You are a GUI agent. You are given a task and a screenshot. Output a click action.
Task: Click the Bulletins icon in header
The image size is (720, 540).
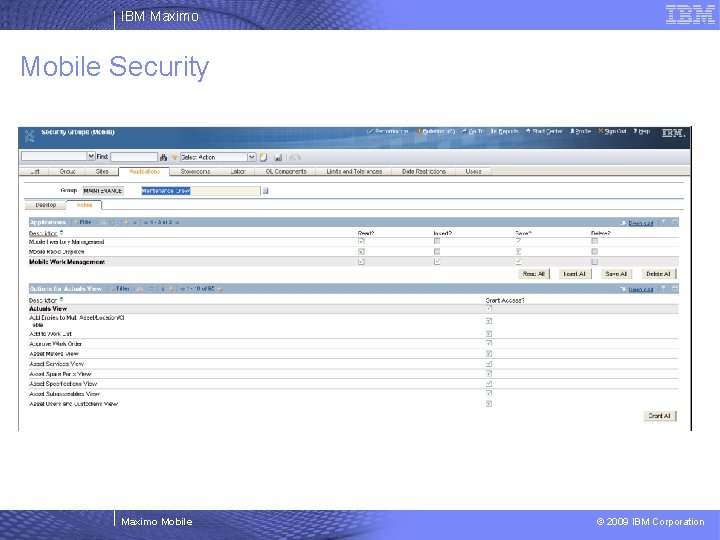click(419, 131)
